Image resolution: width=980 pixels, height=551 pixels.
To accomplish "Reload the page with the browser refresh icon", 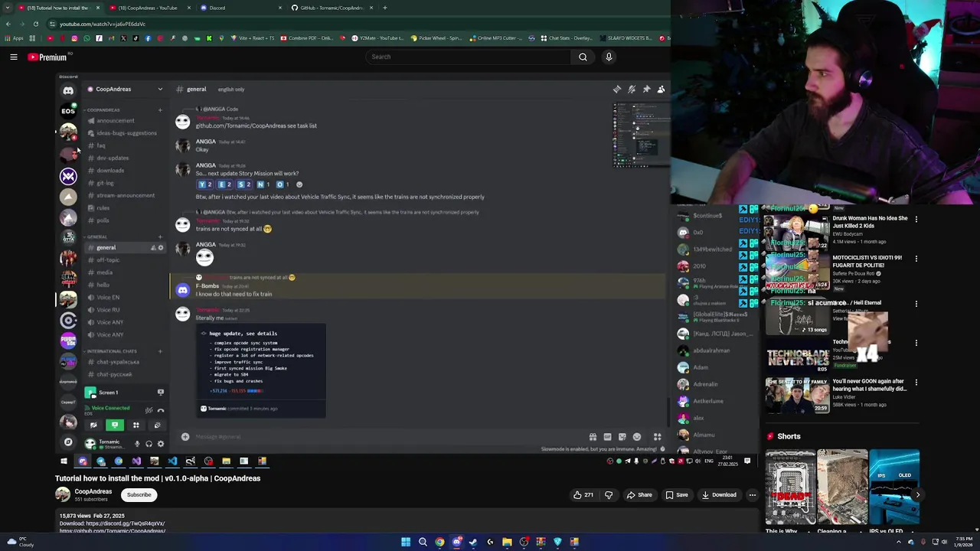I will pos(35,24).
